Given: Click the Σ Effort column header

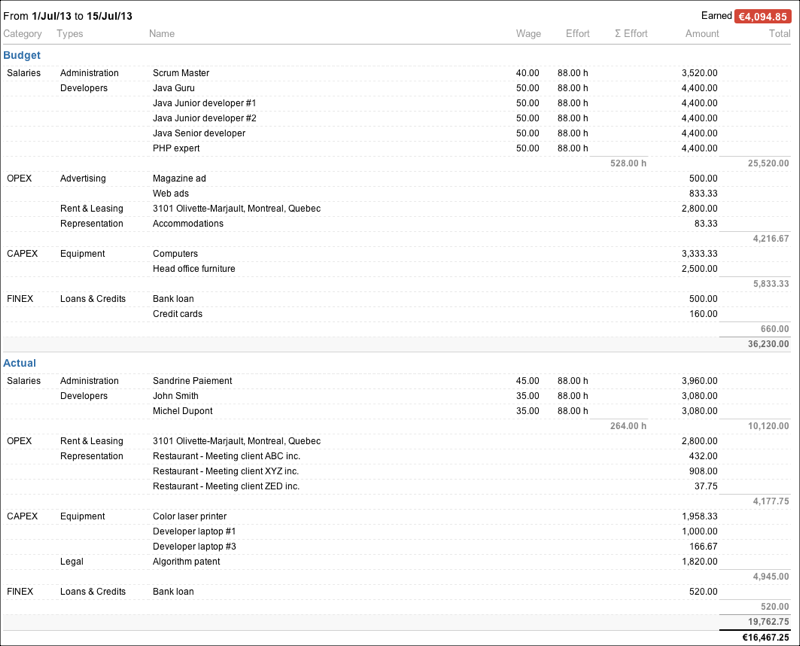Looking at the screenshot, I should 630,34.
